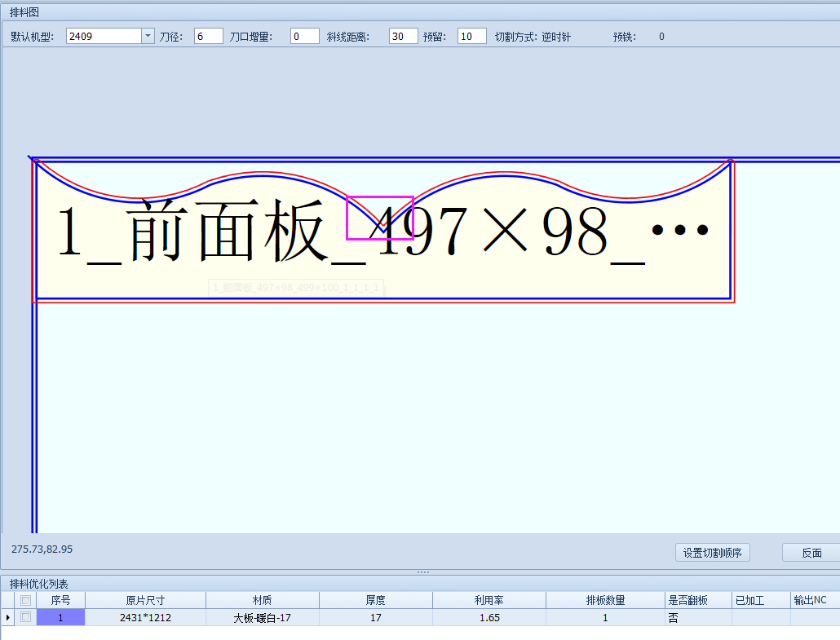Click the 是否翻板 column header
The height and width of the screenshot is (640, 840).
pos(698,600)
